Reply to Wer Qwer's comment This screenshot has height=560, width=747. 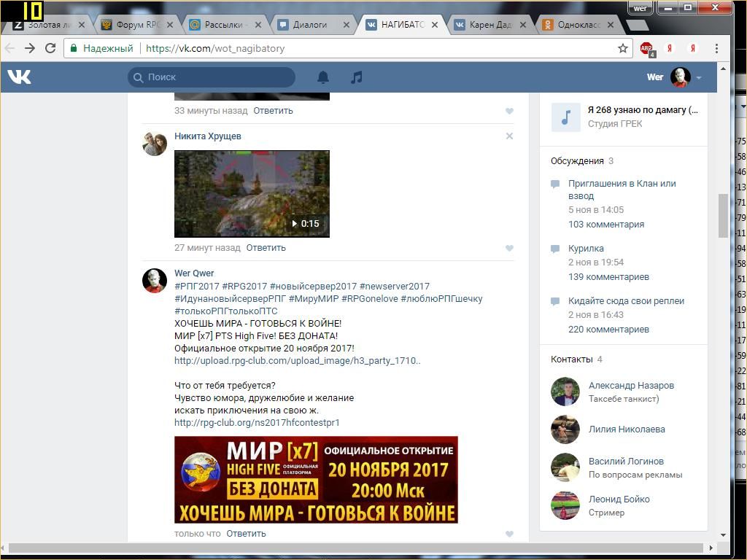click(246, 533)
